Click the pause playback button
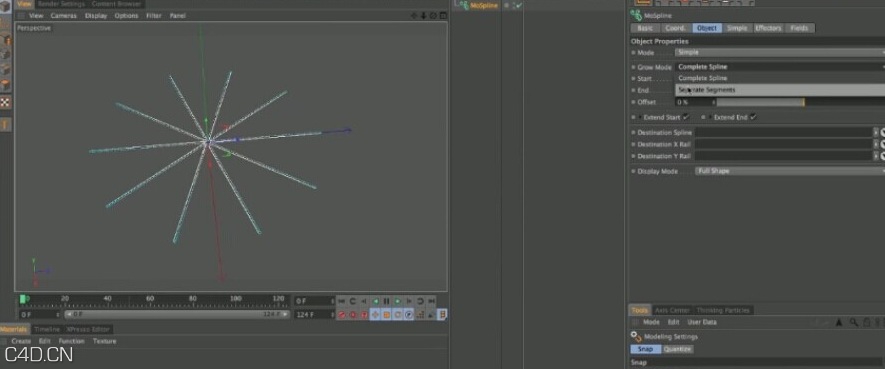 click(387, 301)
